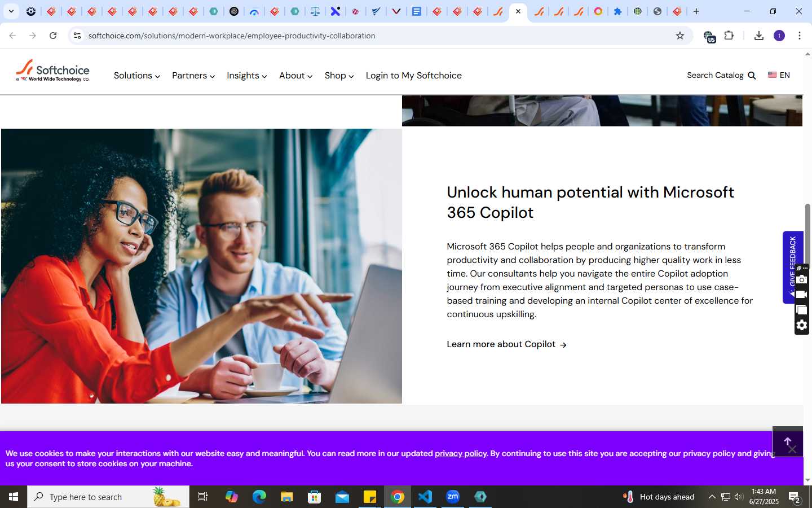
Task: Open Sticky Notes from the taskbar
Action: tap(370, 497)
